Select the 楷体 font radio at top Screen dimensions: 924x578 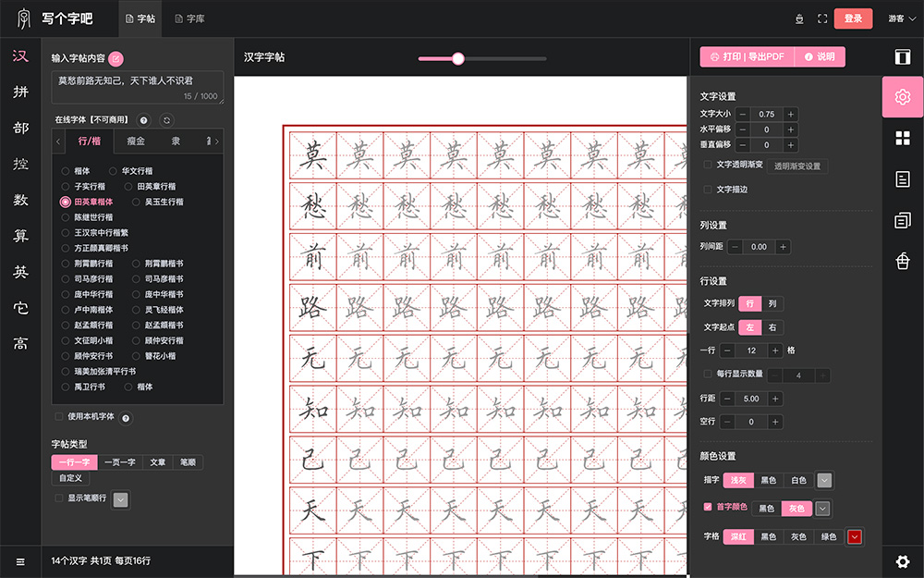[66, 171]
